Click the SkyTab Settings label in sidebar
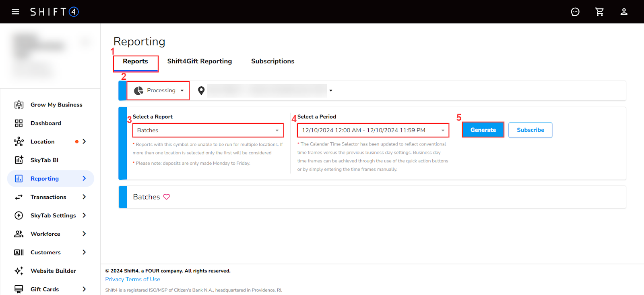644x295 pixels. pyautogui.click(x=53, y=216)
